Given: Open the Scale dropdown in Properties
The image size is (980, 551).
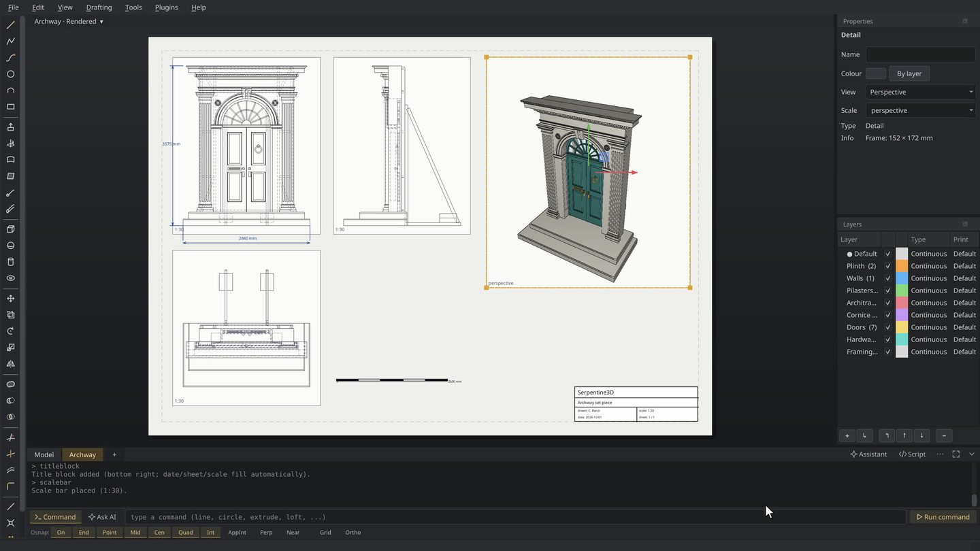Looking at the screenshot, I should [x=920, y=110].
